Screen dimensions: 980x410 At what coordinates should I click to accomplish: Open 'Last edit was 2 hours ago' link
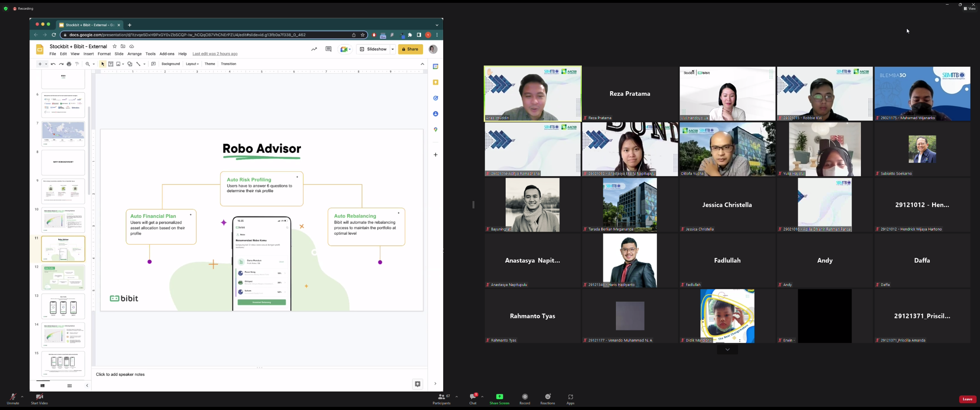tap(215, 54)
